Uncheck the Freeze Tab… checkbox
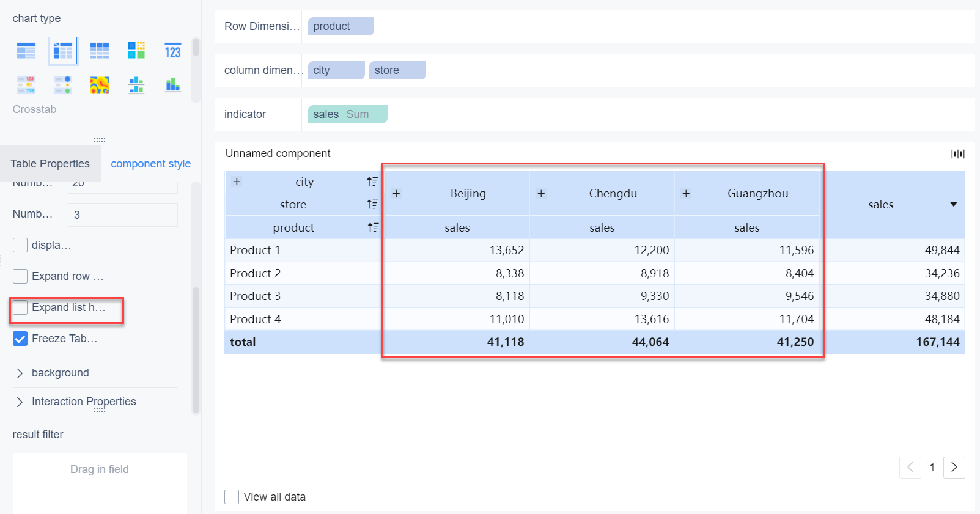 coord(20,339)
